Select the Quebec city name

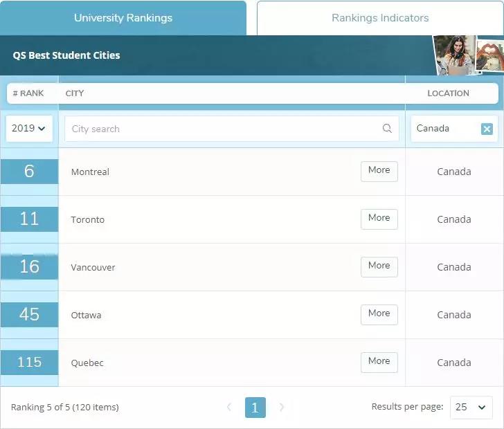coord(87,363)
